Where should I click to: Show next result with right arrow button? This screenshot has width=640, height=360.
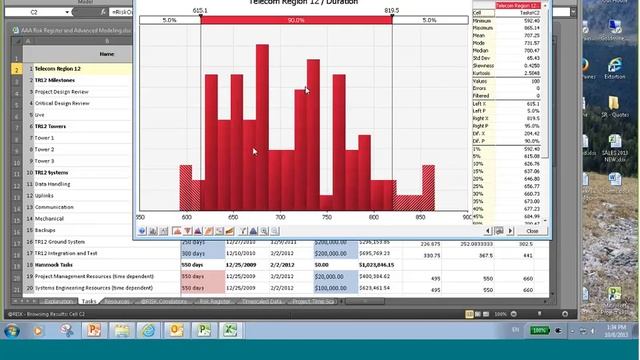[x=510, y=231]
